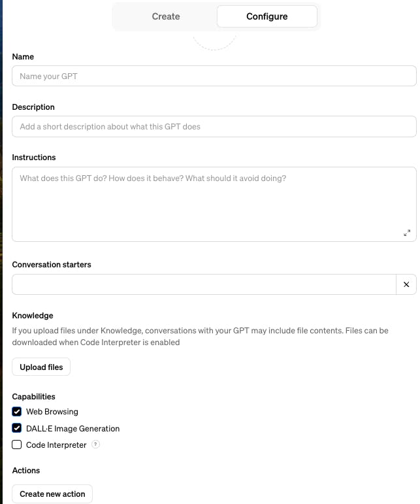Switch to the Create tab
Screen dimensions: 420x504
click(x=166, y=16)
